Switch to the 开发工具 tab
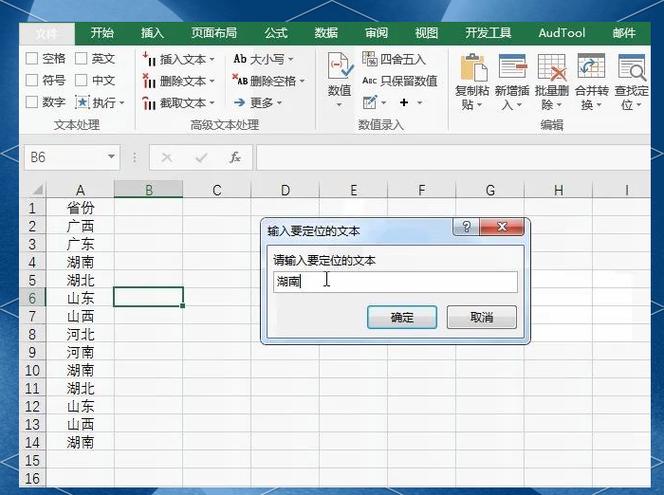 [488, 33]
